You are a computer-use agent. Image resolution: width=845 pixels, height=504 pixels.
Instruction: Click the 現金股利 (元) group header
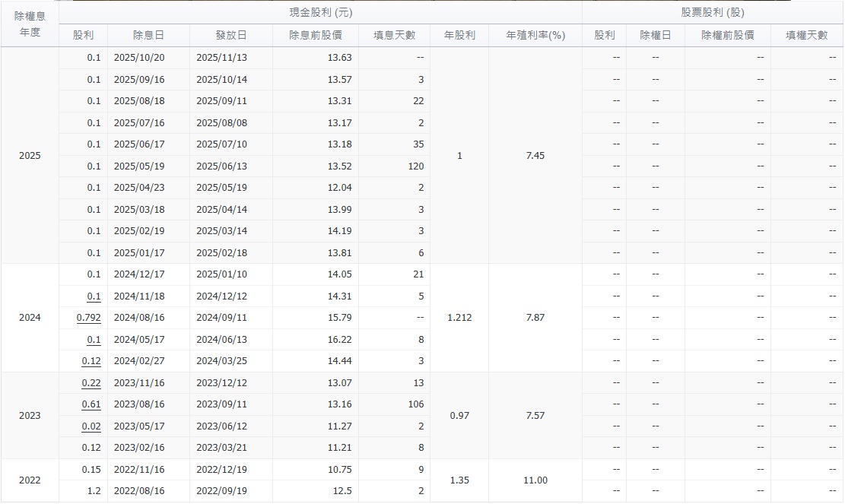click(x=320, y=13)
